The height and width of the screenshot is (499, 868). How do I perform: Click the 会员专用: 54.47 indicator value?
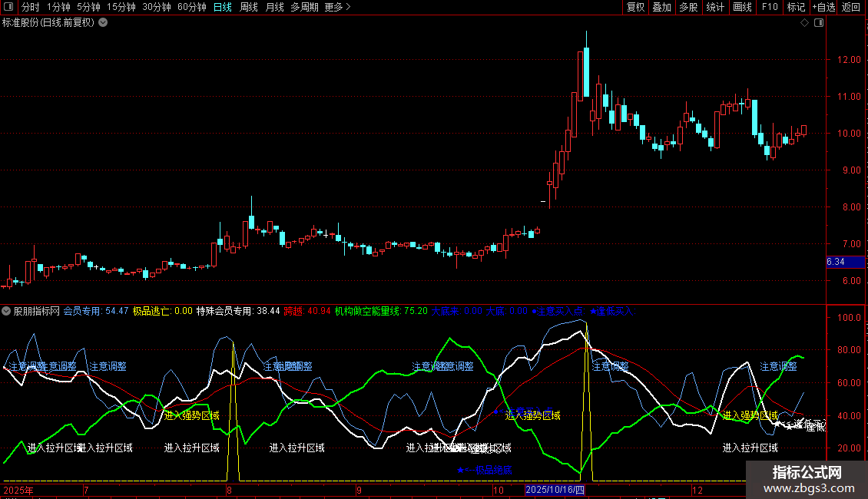click(96, 311)
